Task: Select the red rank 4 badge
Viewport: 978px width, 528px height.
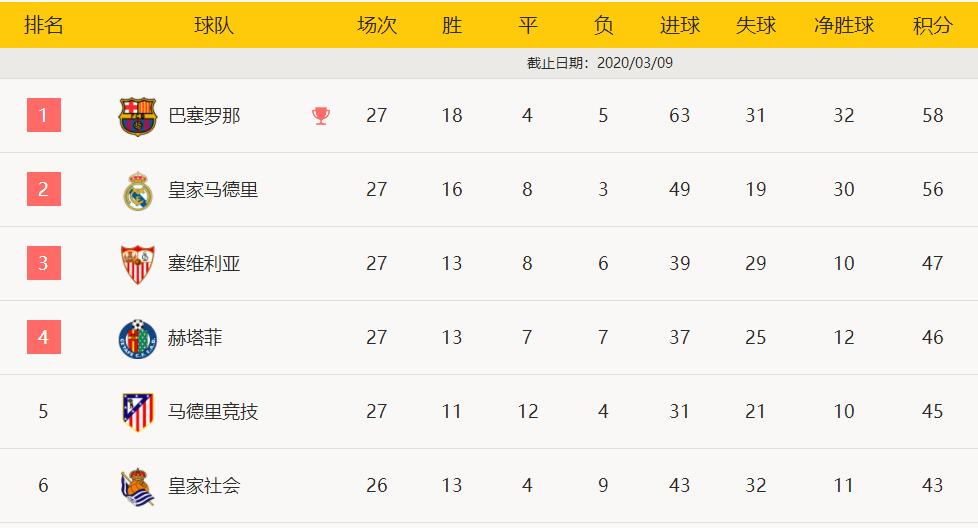Action: click(x=44, y=337)
